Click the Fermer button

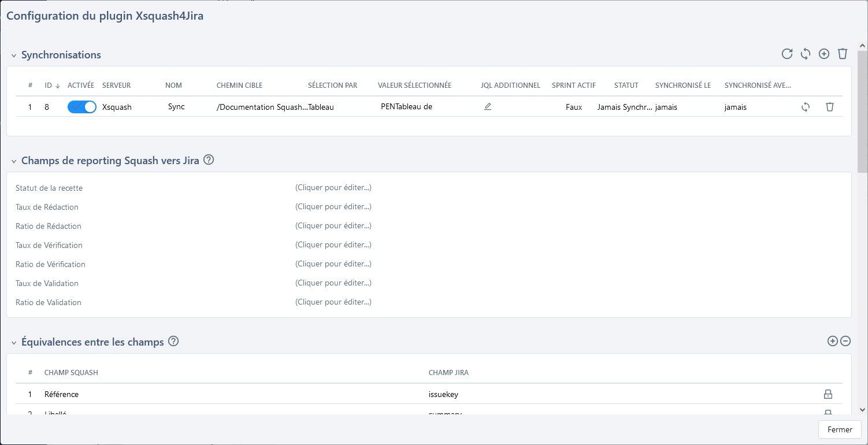click(839, 429)
